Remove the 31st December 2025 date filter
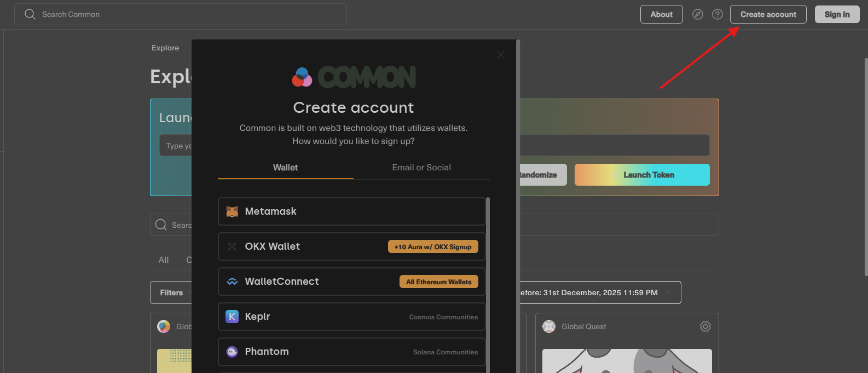 click(668, 292)
